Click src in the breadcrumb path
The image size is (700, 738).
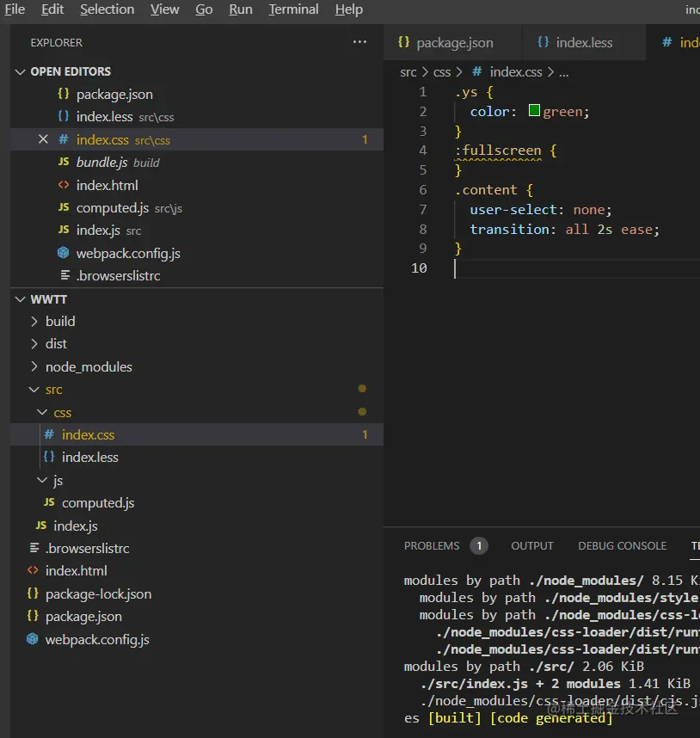(408, 72)
